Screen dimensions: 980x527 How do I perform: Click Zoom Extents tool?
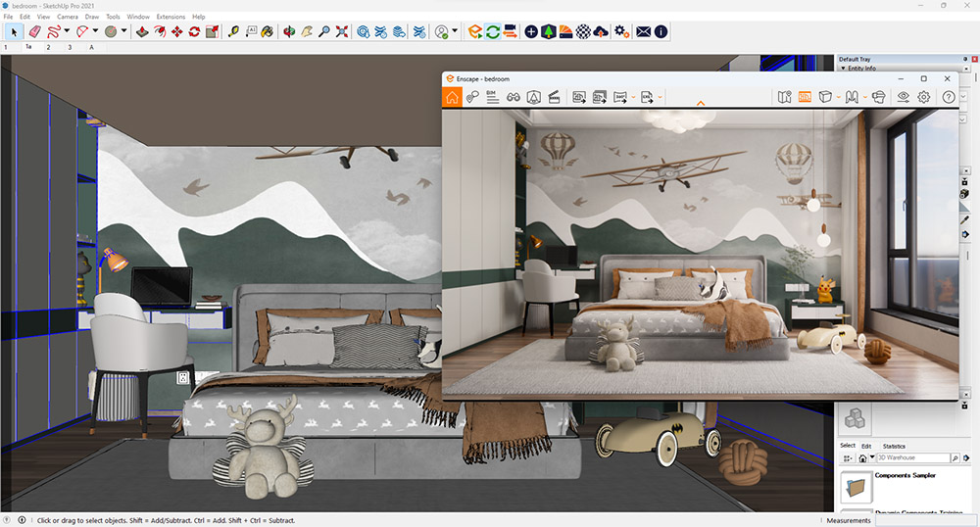pyautogui.click(x=341, y=31)
